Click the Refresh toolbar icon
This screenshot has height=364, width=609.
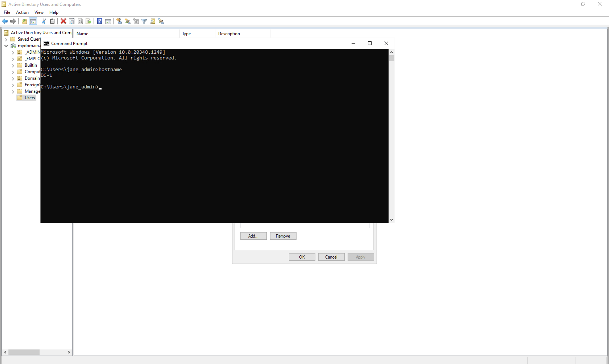point(80,21)
